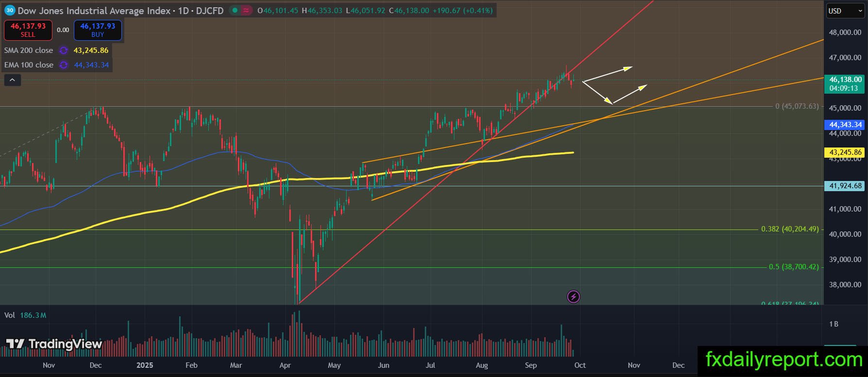Click the pink data-mode wave icon
The image size is (868, 377).
coord(246,10)
